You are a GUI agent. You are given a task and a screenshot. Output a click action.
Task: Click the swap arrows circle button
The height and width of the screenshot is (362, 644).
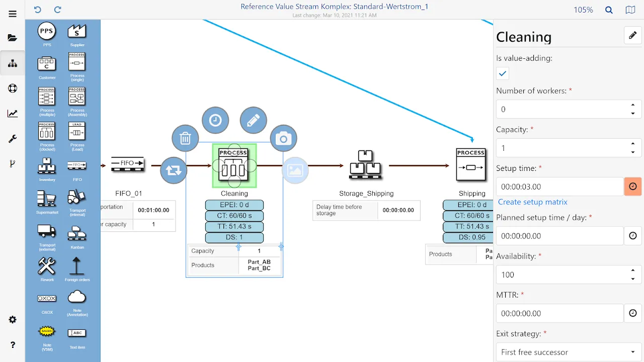pos(174,170)
